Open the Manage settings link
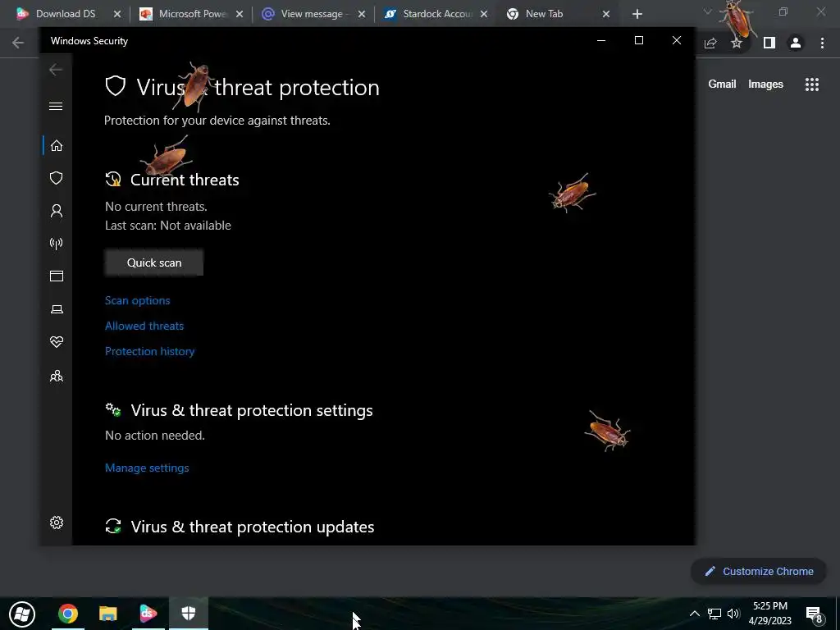This screenshot has width=840, height=630. (x=147, y=468)
